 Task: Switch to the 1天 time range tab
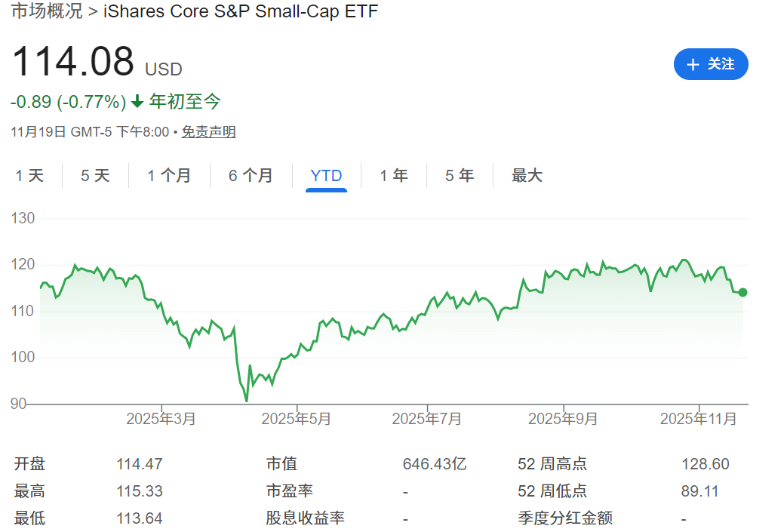tap(29, 175)
